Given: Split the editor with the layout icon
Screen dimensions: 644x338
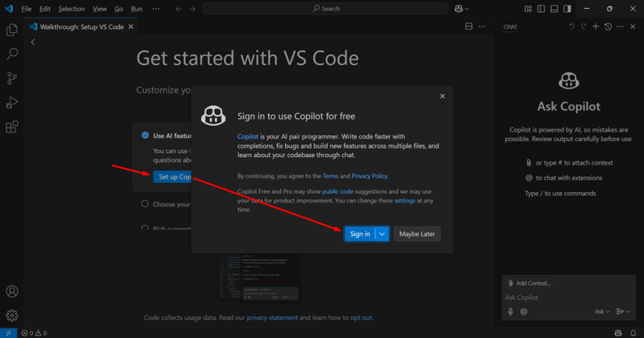Looking at the screenshot, I should (469, 27).
